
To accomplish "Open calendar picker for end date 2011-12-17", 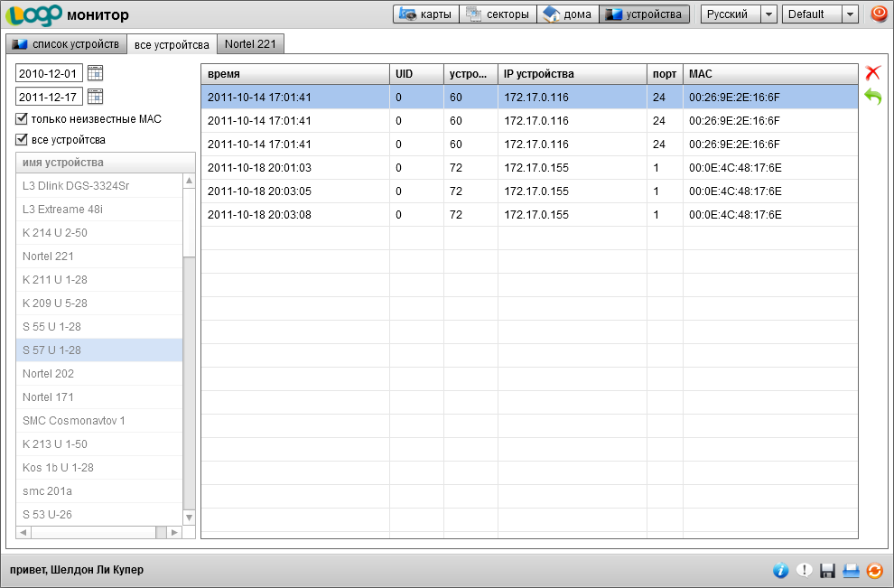I will pos(95,97).
